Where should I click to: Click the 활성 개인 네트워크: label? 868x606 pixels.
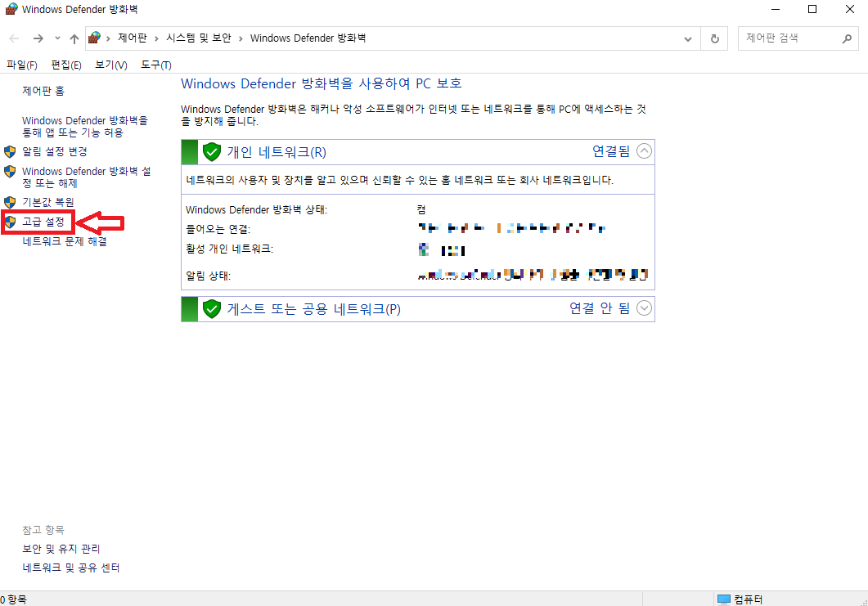coord(229,249)
